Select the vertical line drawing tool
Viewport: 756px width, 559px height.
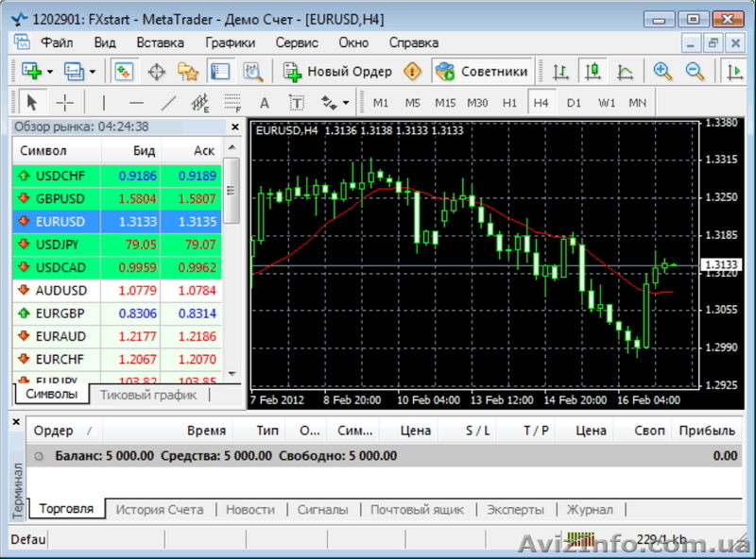coord(104,103)
